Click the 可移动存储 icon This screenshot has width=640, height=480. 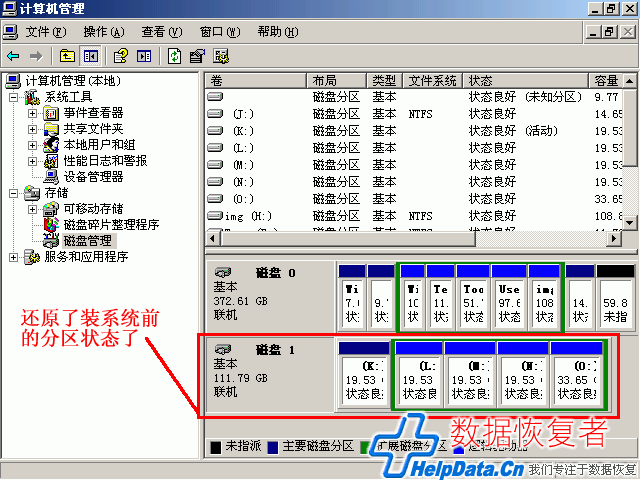51,209
